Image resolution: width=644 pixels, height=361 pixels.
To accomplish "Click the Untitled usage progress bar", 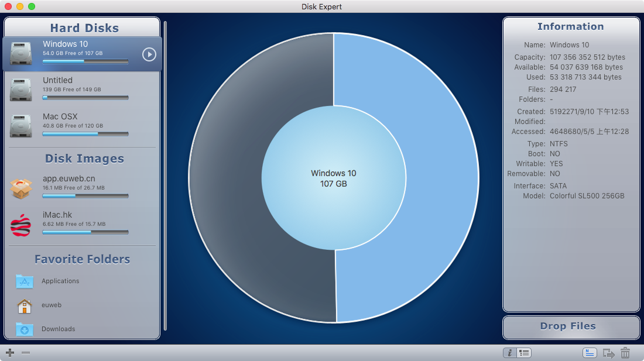I will [85, 98].
